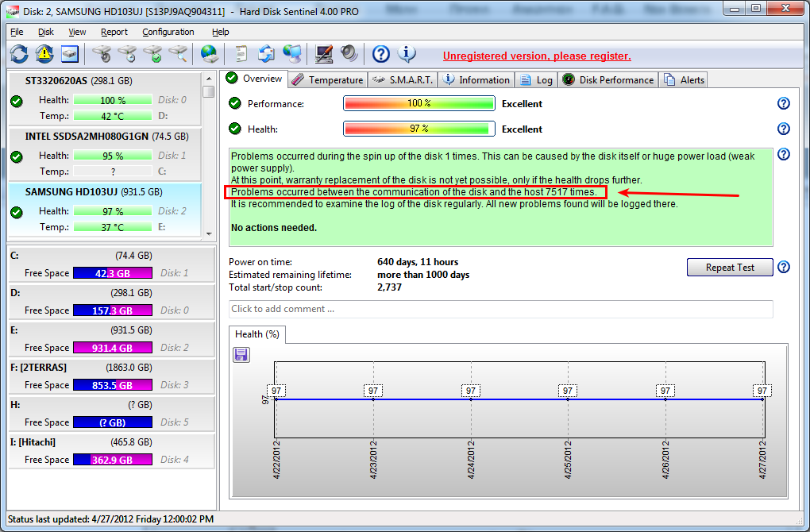
Task: Open the Configuration menu
Action: [168, 32]
